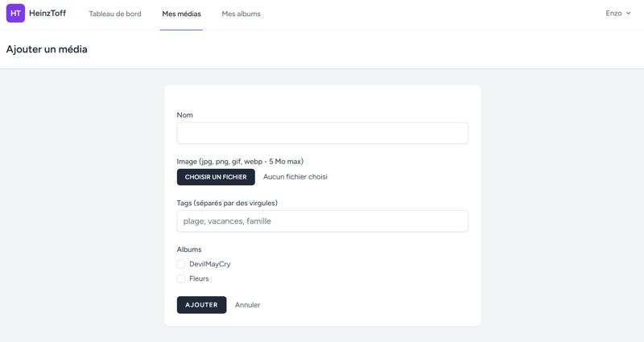
Task: Click the HeinzToff brand name
Action: (47, 13)
